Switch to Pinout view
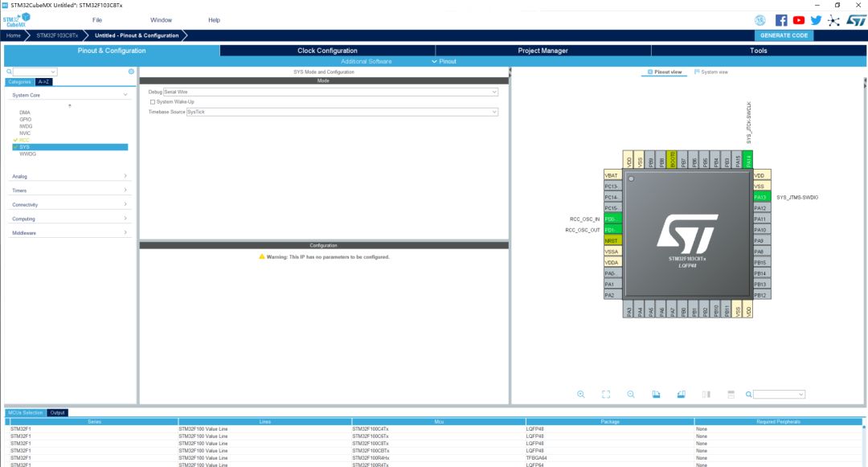The height and width of the screenshot is (467, 868). pyautogui.click(x=665, y=72)
